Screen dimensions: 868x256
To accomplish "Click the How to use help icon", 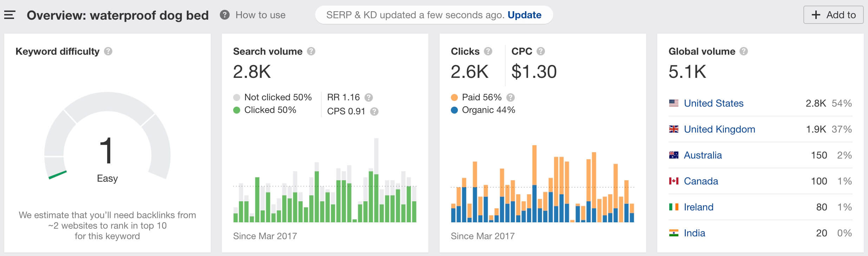I will (x=225, y=15).
